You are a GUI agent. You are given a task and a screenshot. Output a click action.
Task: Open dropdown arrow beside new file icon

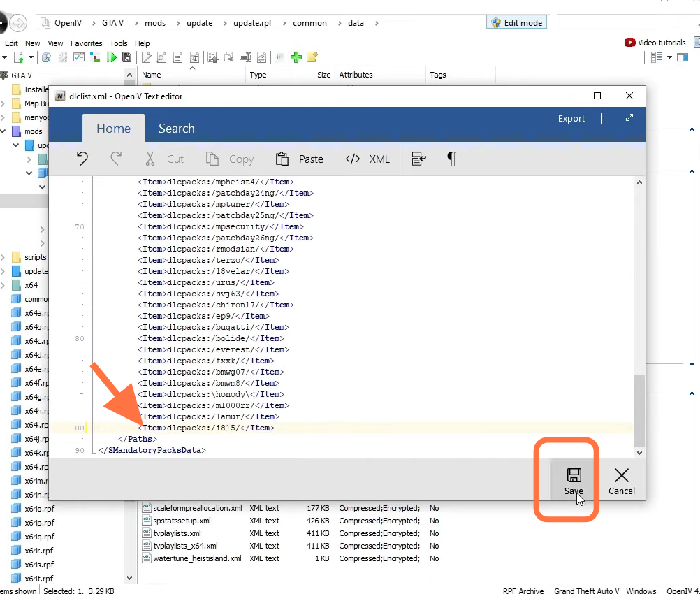31,57
